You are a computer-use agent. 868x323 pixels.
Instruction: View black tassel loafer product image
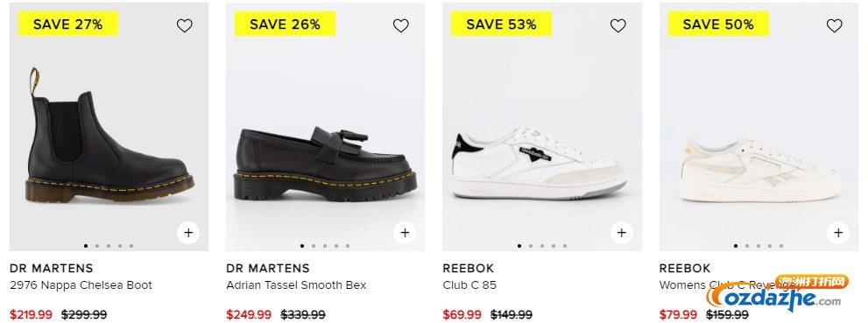pos(326,164)
